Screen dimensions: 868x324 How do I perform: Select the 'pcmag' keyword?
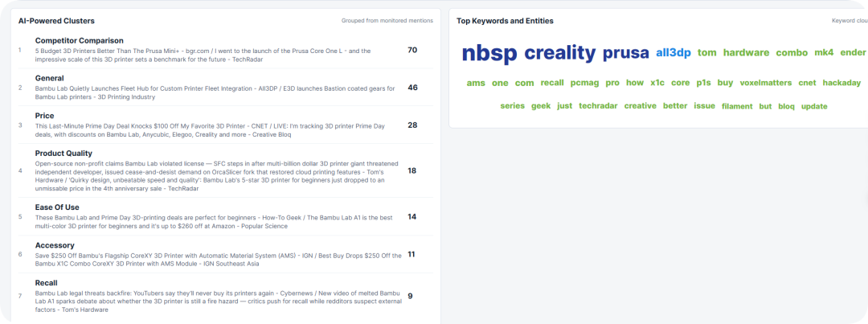(x=584, y=83)
